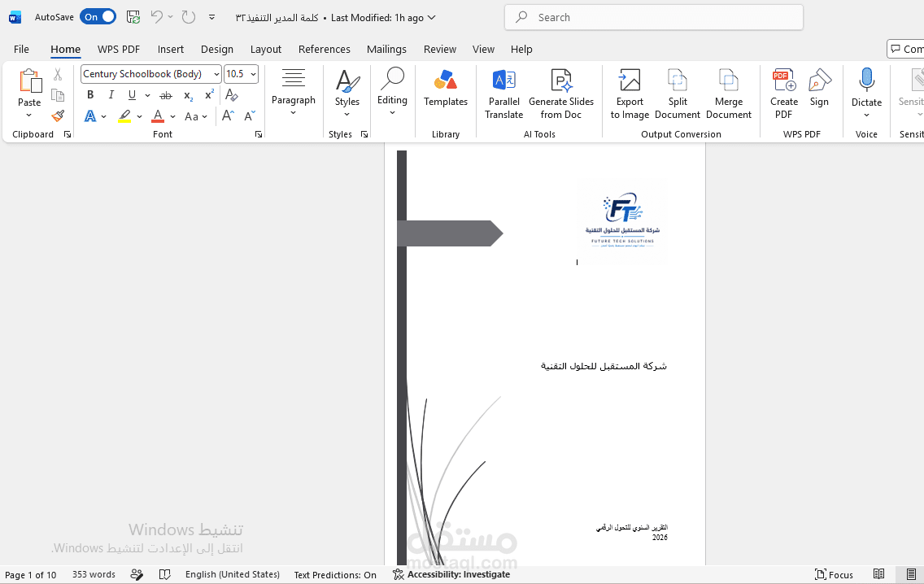The image size is (924, 584).
Task: Open Font dialog launcher
Action: 258,134
